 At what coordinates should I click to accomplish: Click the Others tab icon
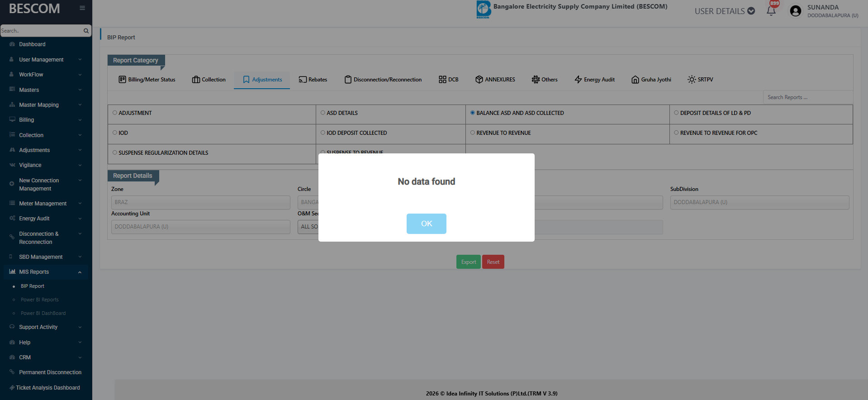click(x=536, y=79)
